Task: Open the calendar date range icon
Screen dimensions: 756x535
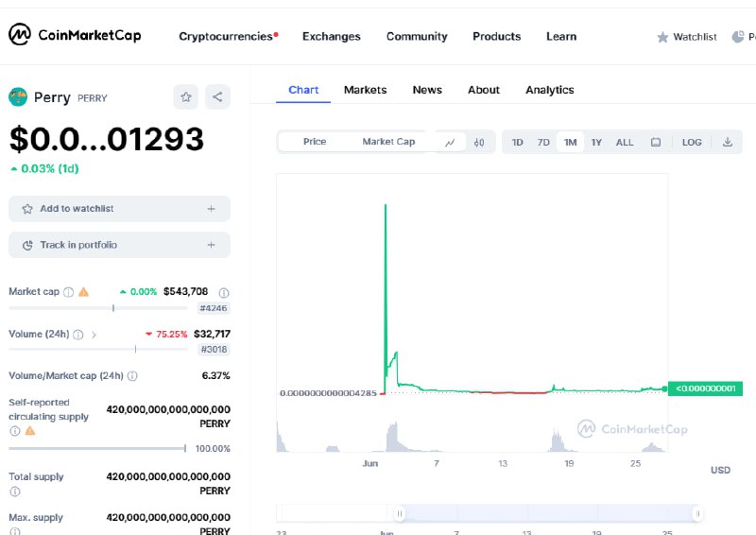Action: pyautogui.click(x=656, y=143)
